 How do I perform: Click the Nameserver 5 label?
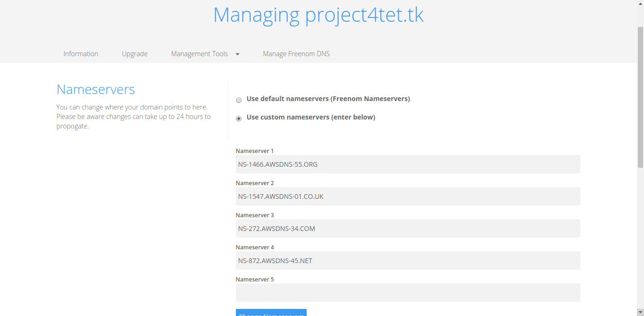point(255,280)
